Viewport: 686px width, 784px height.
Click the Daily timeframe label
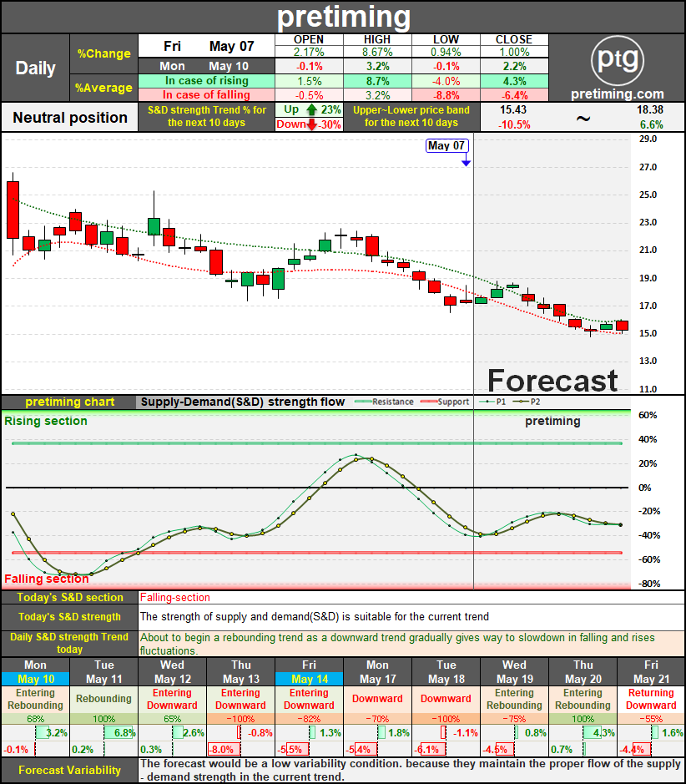click(36, 68)
